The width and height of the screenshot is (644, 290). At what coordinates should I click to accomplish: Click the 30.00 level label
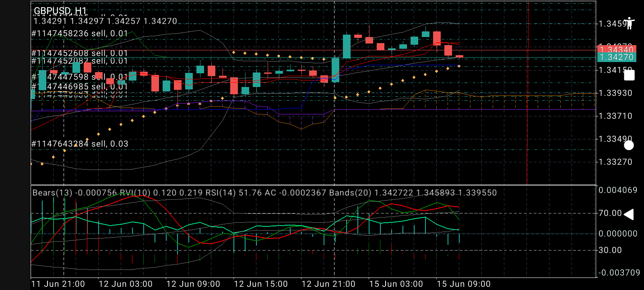(x=610, y=250)
